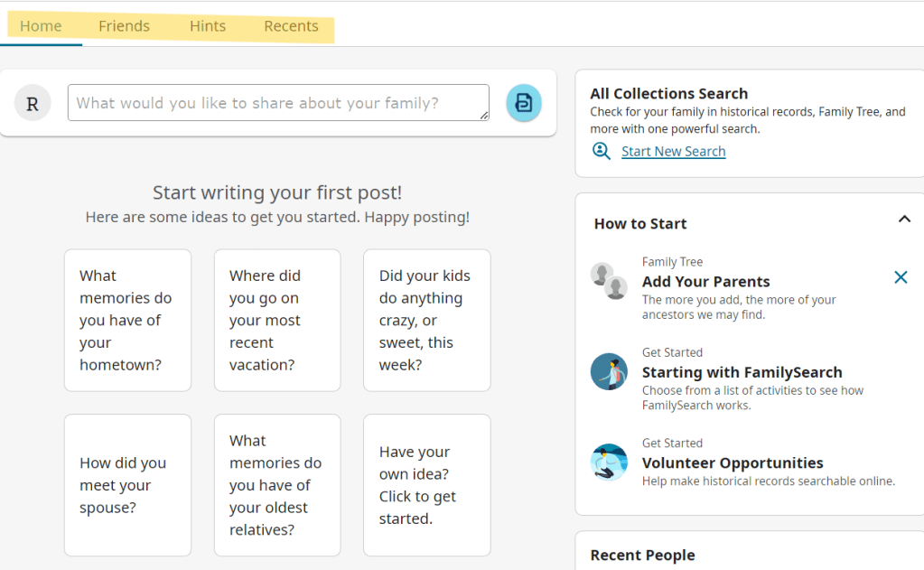Switch to the Home tab
The image size is (924, 570).
pyautogui.click(x=41, y=26)
